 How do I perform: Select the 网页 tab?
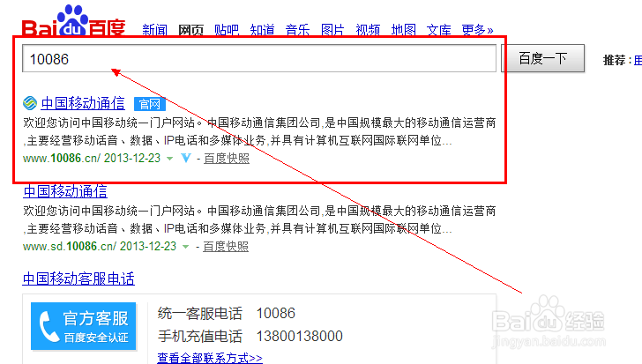click(190, 30)
